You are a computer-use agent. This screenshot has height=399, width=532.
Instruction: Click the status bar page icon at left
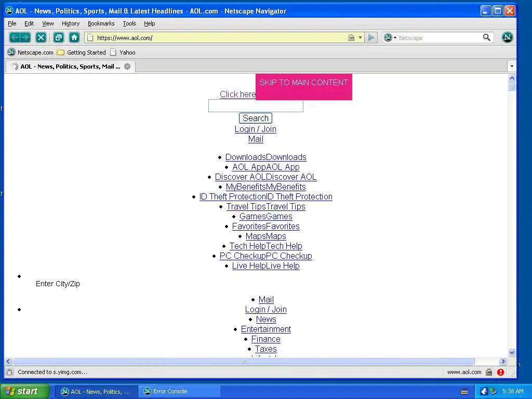(9, 372)
